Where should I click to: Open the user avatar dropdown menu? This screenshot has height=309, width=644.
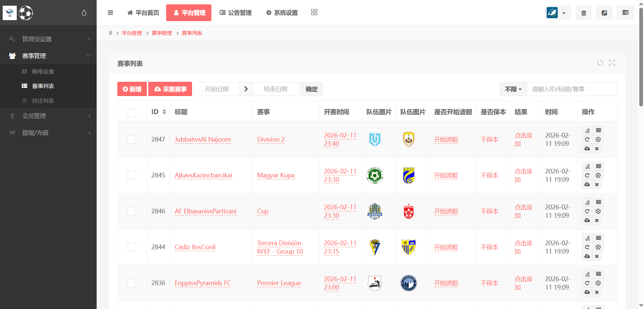pos(557,13)
